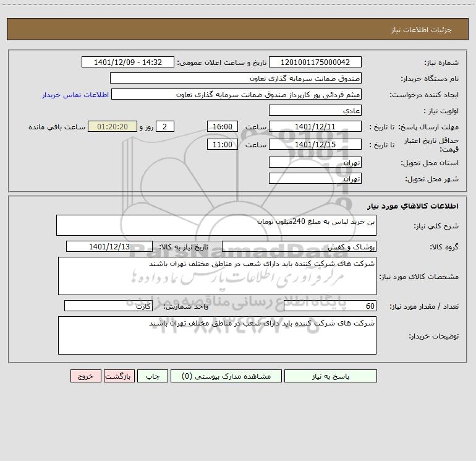Click the delivery city field تهران
The image size is (476, 461).
(315, 178)
